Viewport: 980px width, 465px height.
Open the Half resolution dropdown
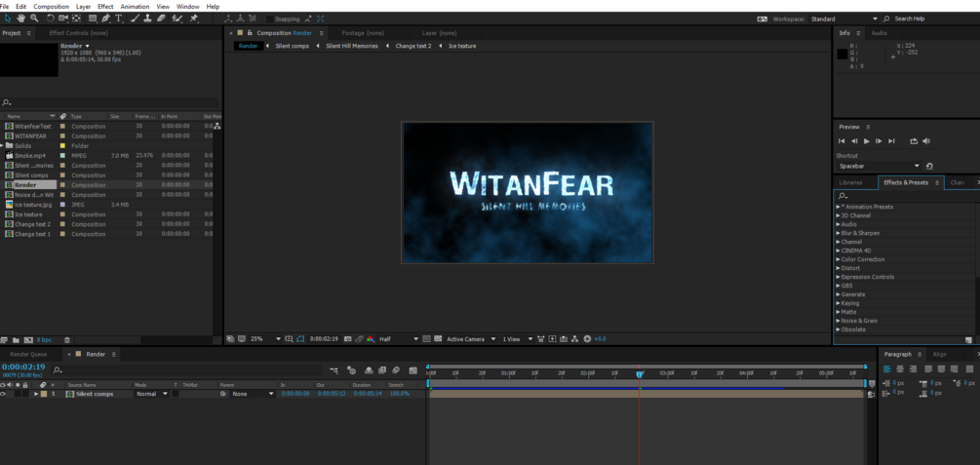coord(399,338)
